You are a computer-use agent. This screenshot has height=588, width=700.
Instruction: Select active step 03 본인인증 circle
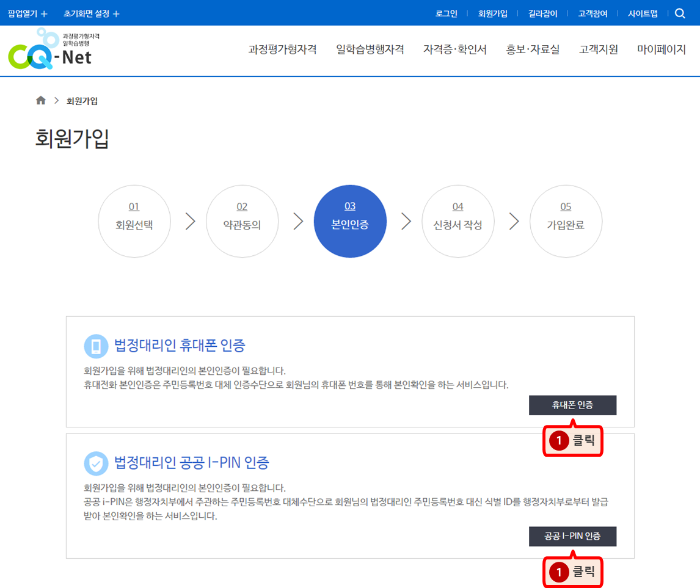pos(350,221)
